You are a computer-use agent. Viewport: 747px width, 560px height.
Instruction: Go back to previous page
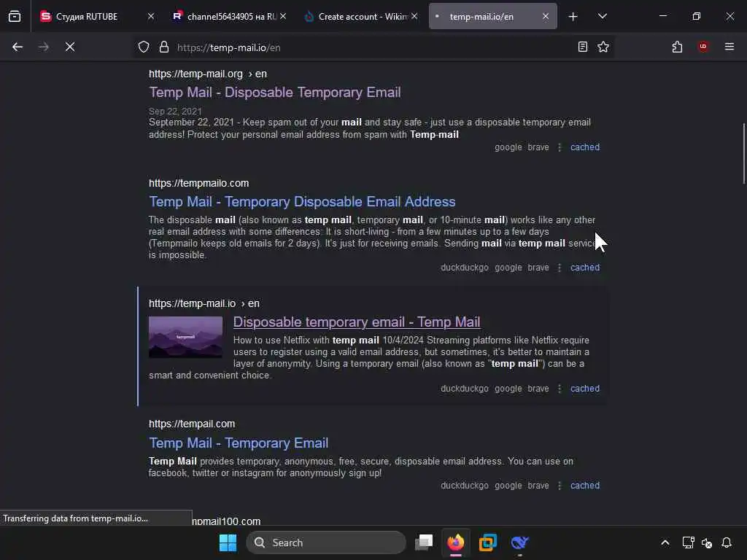18,47
